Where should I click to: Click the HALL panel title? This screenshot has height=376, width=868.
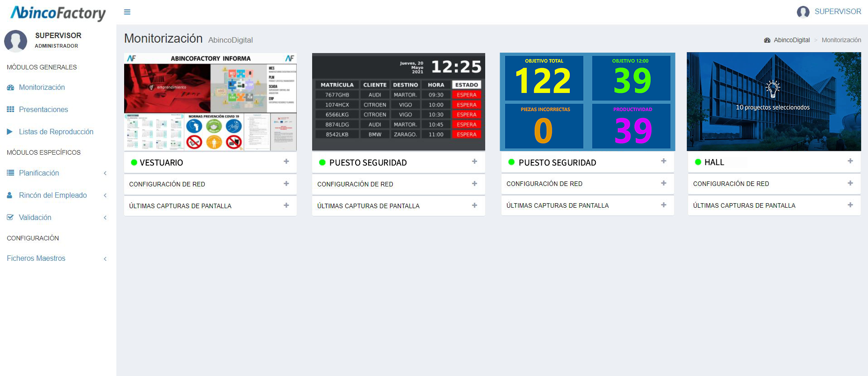[x=714, y=162]
